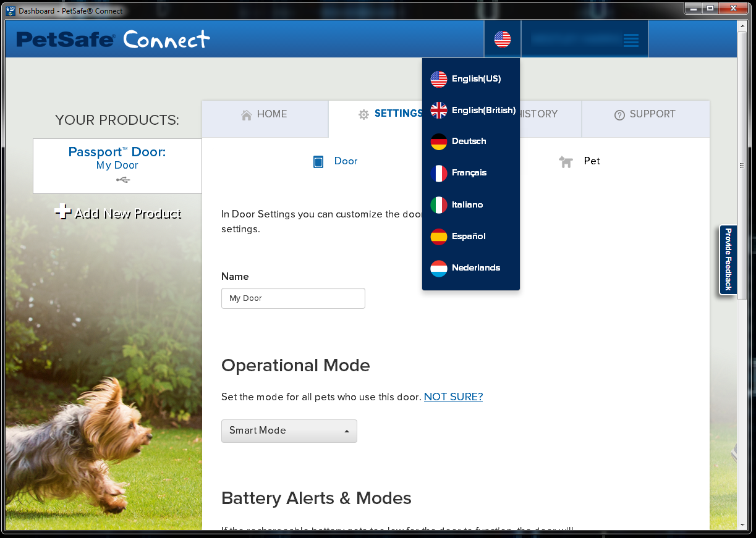The image size is (756, 538).
Task: Open the hamburger account menu
Action: click(630, 40)
